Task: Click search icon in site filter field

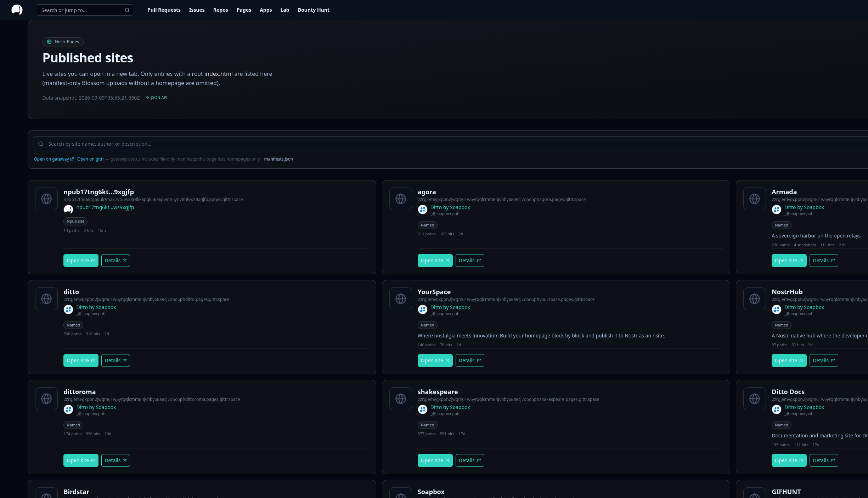Action: pyautogui.click(x=41, y=144)
